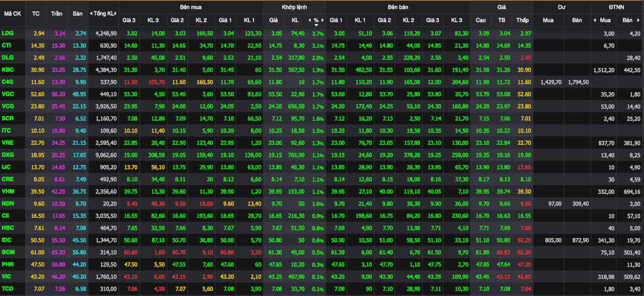This screenshot has width=644, height=296.
Task: Open the IDC ticker symbol
Action: click(6, 241)
